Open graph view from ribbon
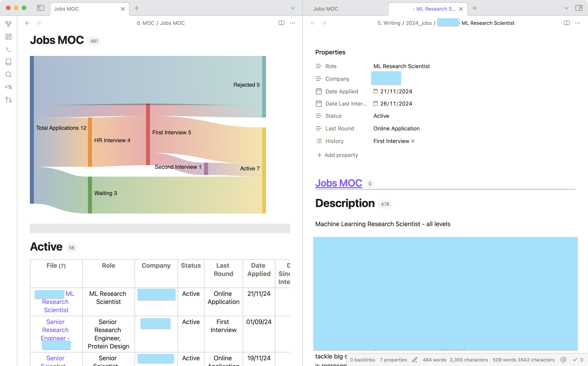The height and width of the screenshot is (366, 588). pyautogui.click(x=8, y=24)
